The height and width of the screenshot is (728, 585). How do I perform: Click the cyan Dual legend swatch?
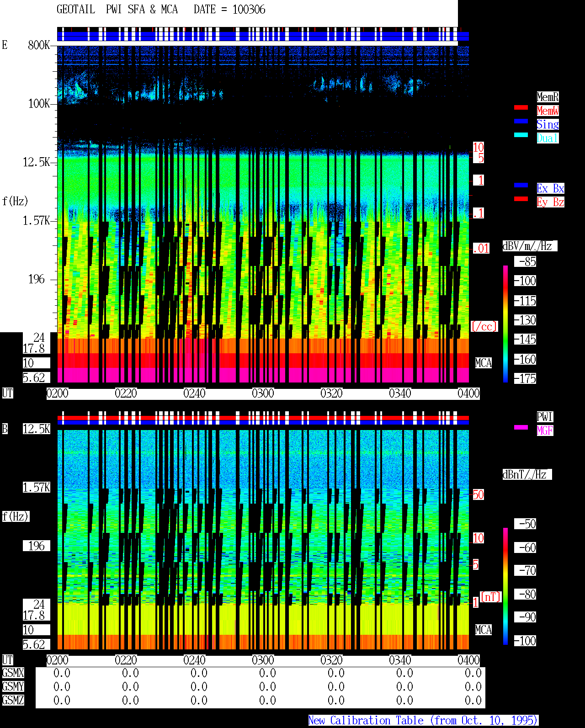(x=521, y=135)
